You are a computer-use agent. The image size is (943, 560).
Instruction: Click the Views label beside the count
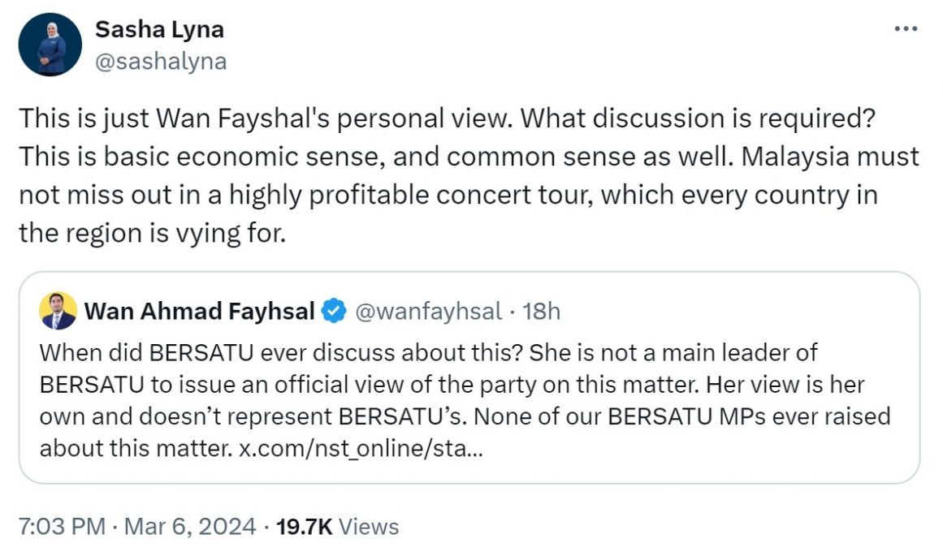(368, 527)
